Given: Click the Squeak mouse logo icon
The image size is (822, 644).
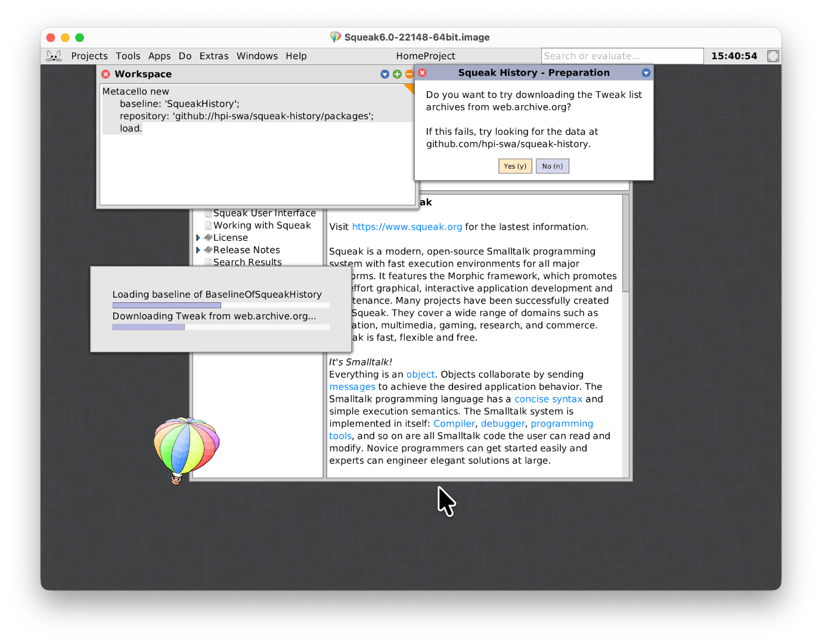Looking at the screenshot, I should pyautogui.click(x=54, y=56).
